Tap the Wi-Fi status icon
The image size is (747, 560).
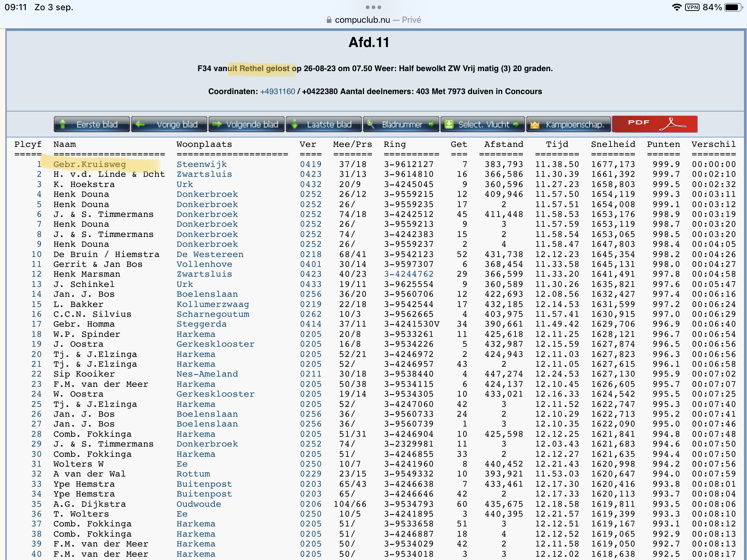coord(677,7)
